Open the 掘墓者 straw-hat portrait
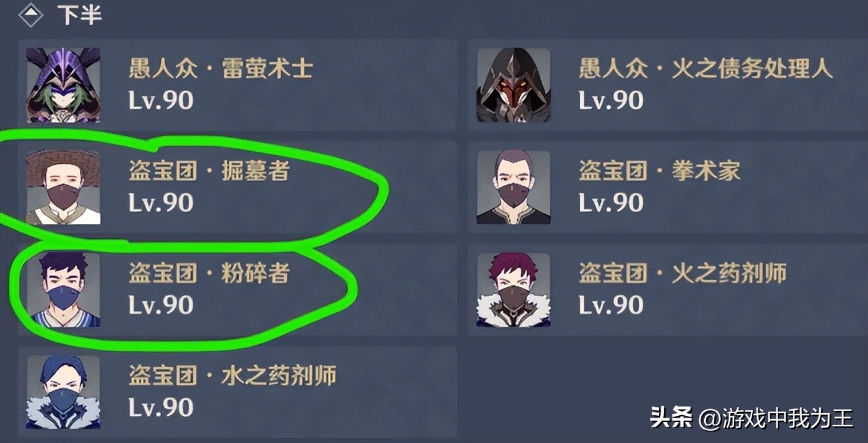868x443 pixels. point(63,188)
